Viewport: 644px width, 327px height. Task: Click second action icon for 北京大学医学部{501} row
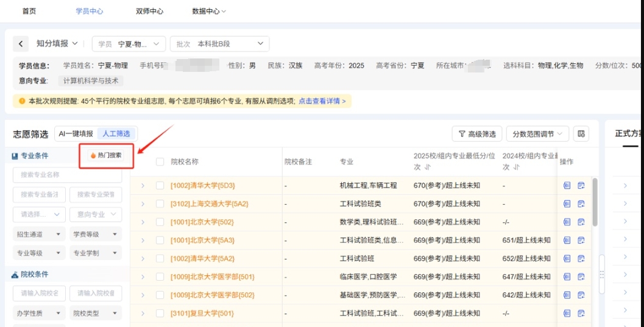coord(581,277)
